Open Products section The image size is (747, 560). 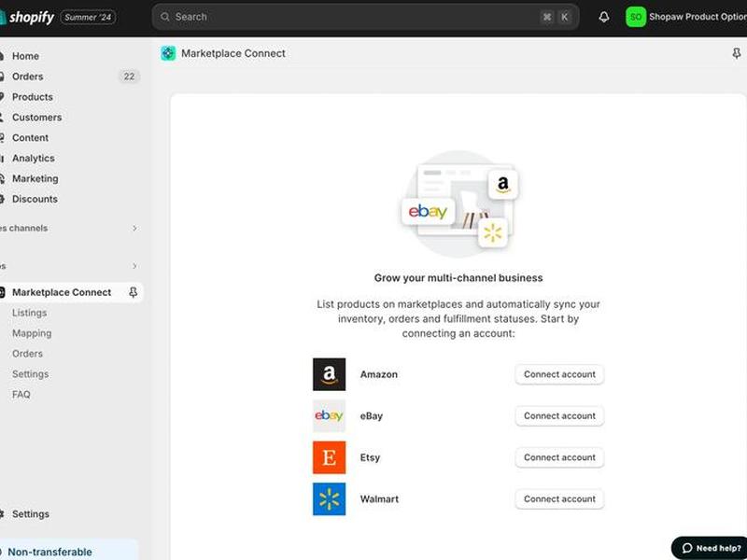(x=33, y=97)
